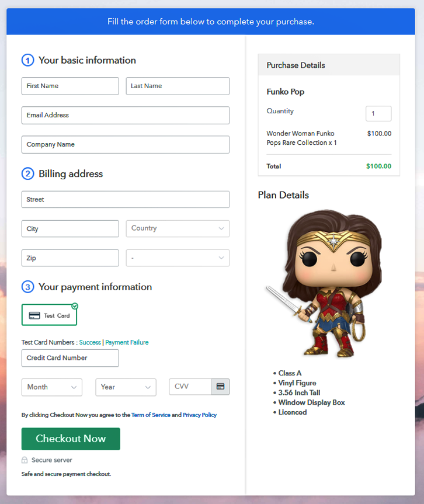Click the Credit Card Number field
Viewport: 424px width, 504px height.
70,358
